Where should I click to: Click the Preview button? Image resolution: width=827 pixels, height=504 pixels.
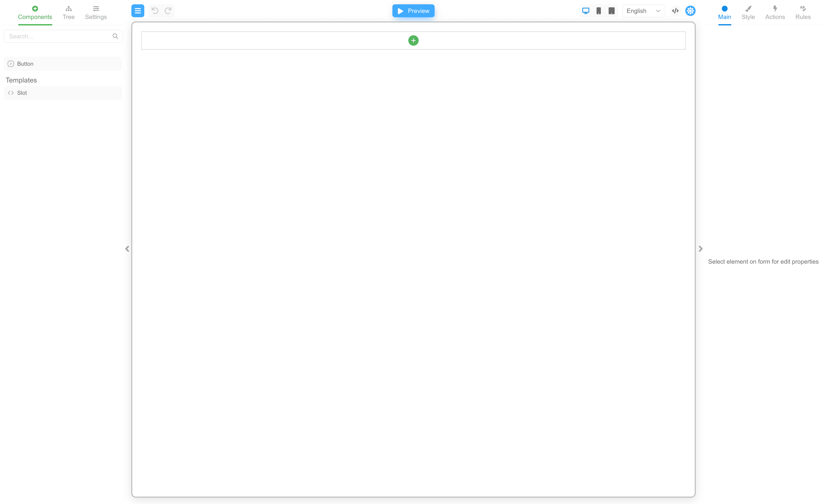coord(413,11)
